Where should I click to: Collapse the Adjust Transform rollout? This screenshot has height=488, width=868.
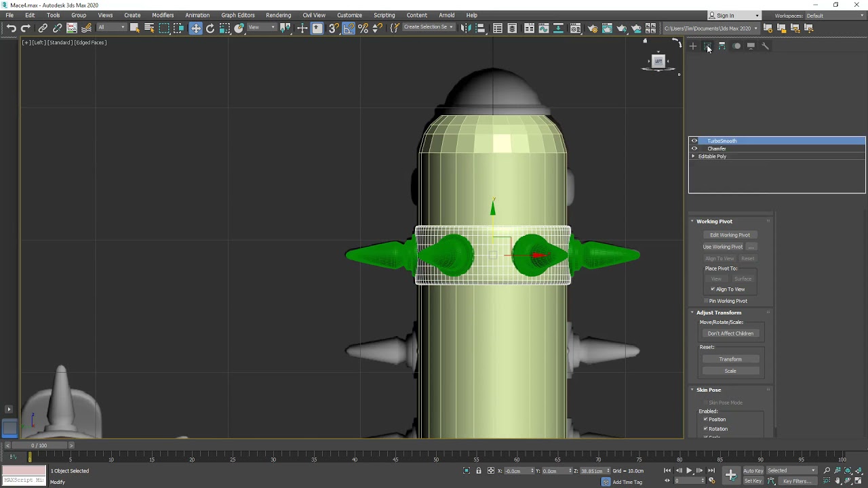click(692, 313)
